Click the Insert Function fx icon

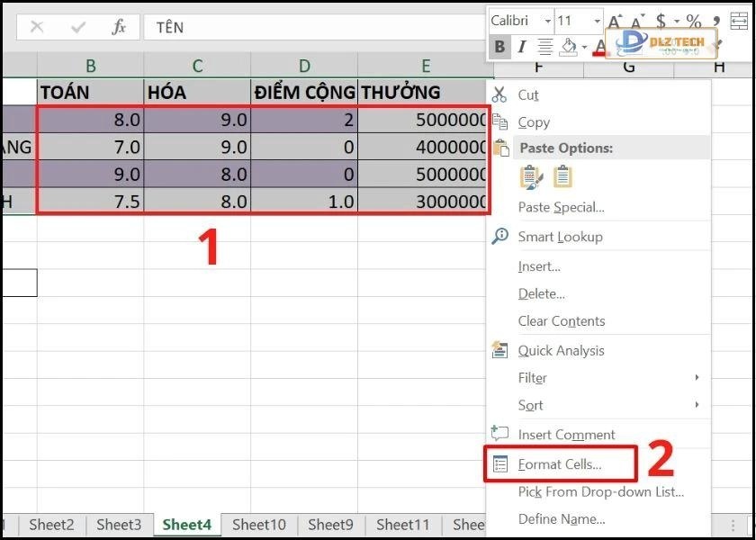pyautogui.click(x=119, y=27)
